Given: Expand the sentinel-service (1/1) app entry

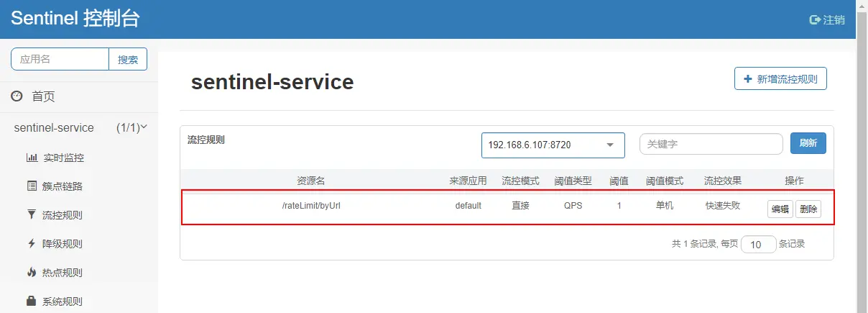Looking at the screenshot, I should tap(79, 127).
